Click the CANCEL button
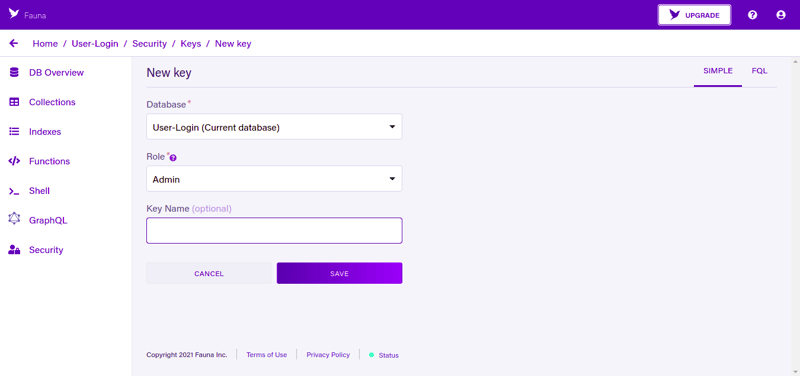The height and width of the screenshot is (376, 800). coord(209,273)
